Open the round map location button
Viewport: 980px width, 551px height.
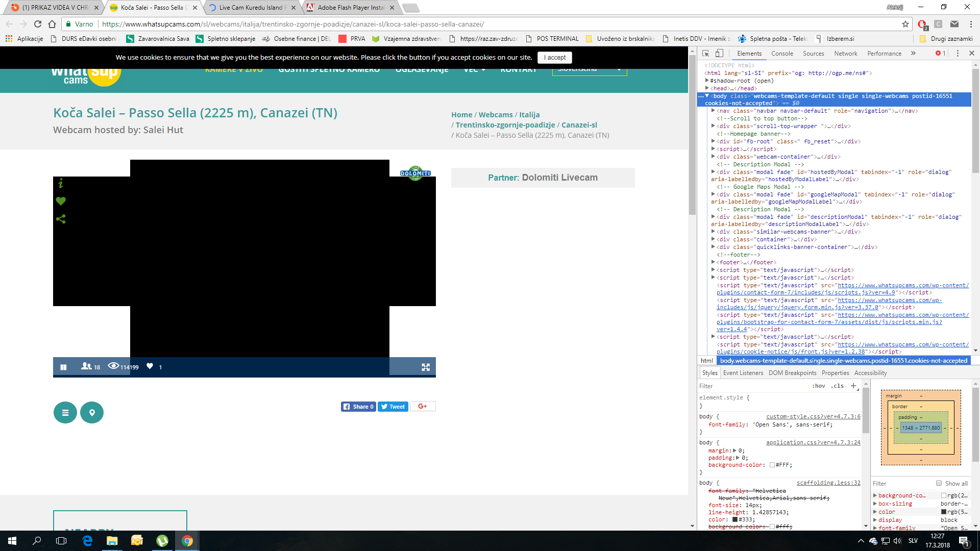(92, 413)
